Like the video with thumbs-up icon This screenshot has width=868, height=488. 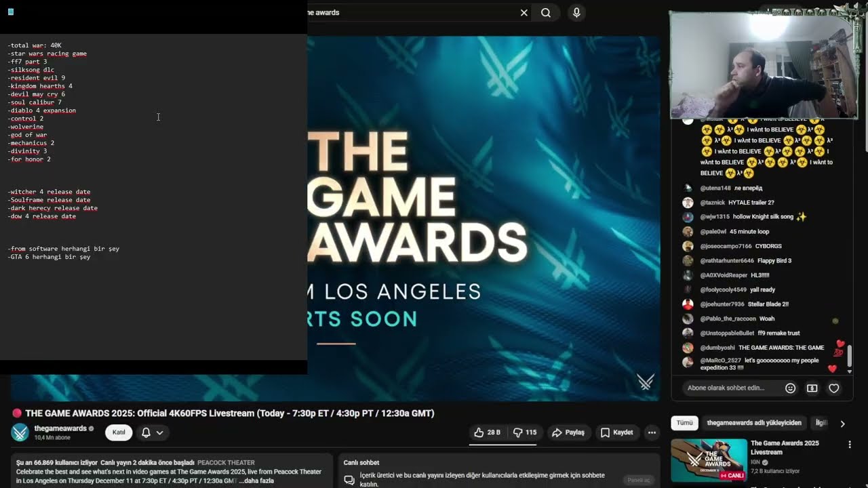(x=487, y=432)
